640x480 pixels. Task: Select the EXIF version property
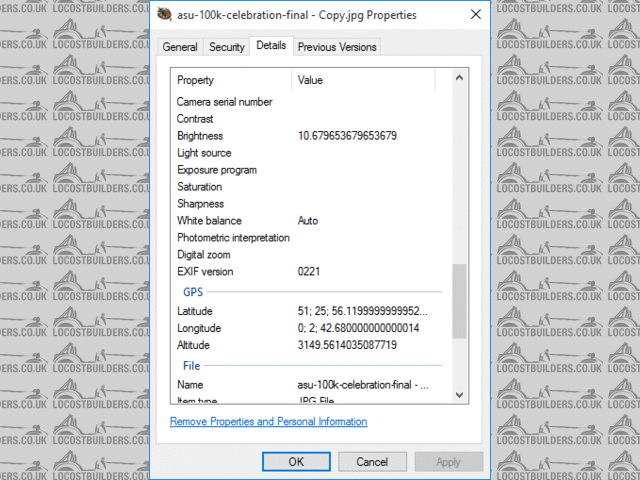(205, 272)
